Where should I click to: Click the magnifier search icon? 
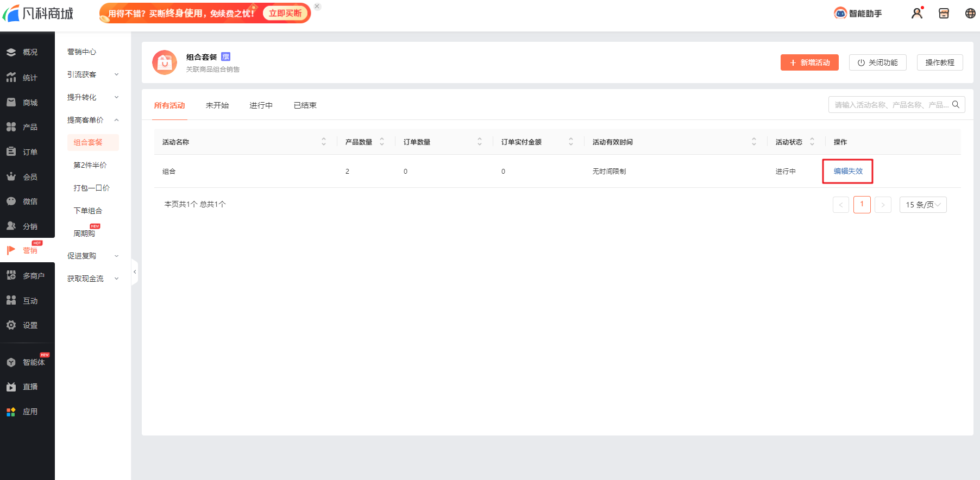tap(956, 104)
